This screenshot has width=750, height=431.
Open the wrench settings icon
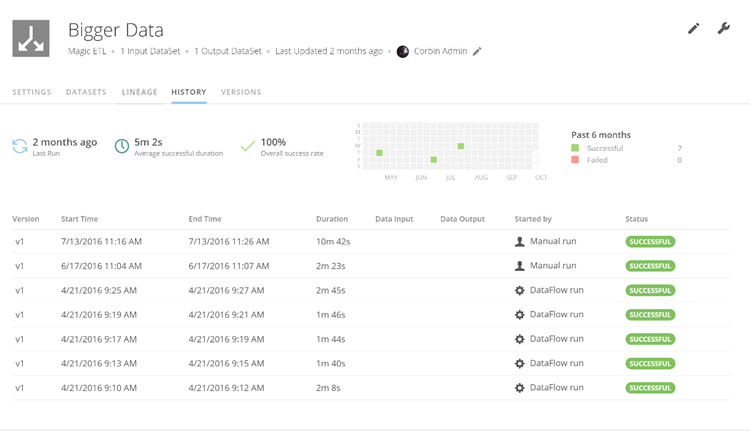coord(724,29)
